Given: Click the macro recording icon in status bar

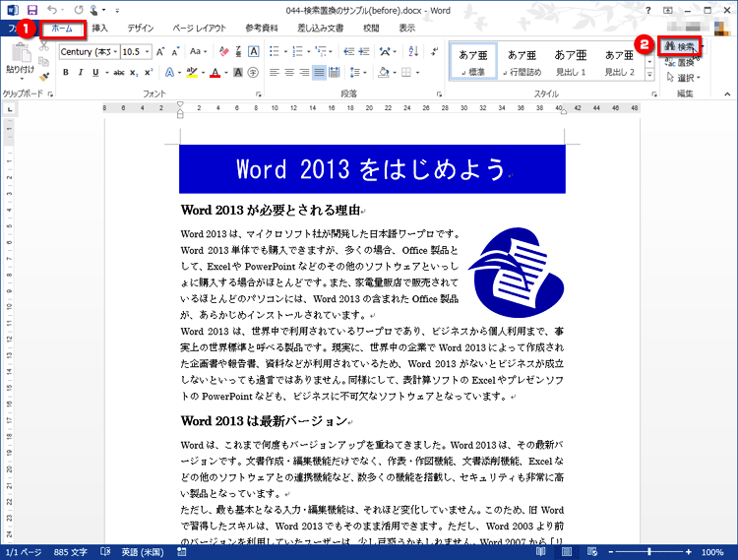Looking at the screenshot, I should [182, 551].
